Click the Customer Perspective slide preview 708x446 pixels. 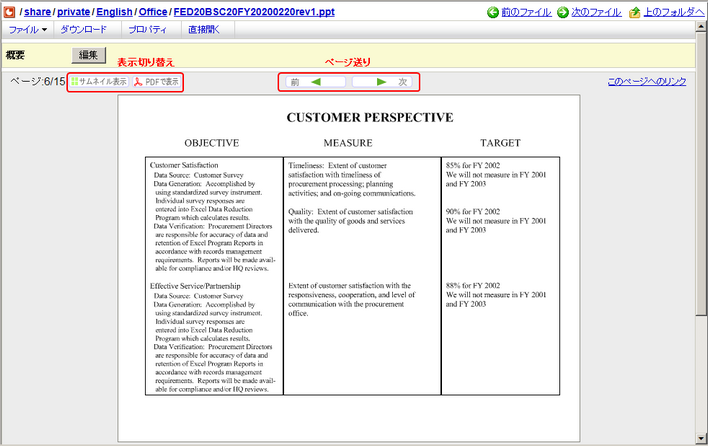pos(369,260)
